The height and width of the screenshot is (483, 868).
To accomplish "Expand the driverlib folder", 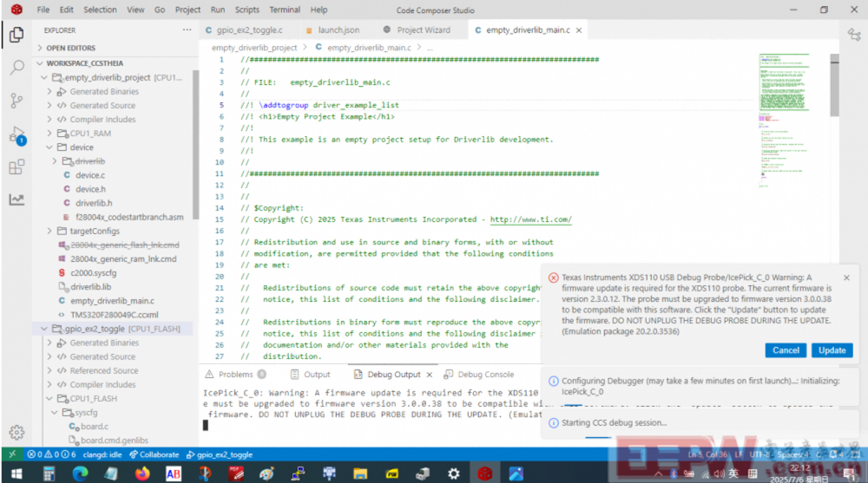I will click(x=54, y=161).
